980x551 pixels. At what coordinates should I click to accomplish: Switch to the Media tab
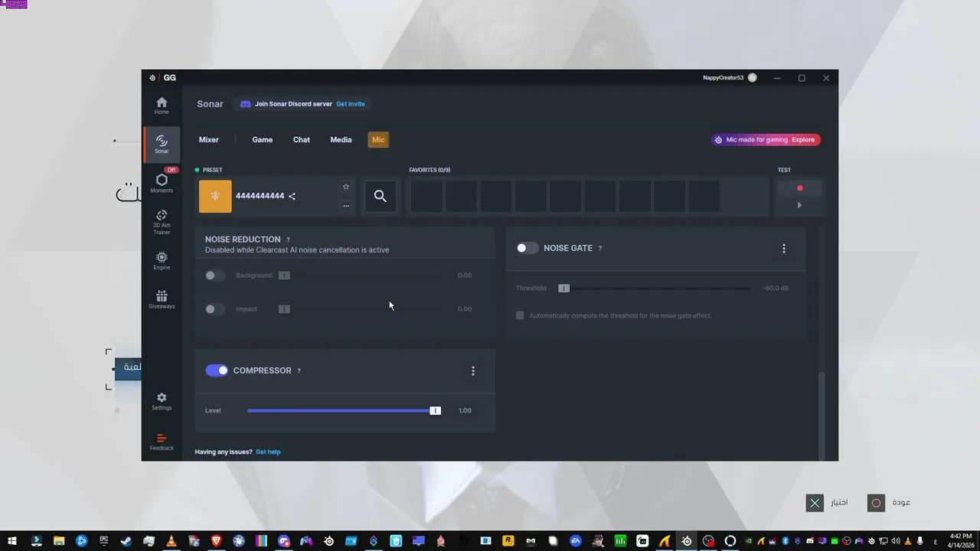tap(341, 140)
